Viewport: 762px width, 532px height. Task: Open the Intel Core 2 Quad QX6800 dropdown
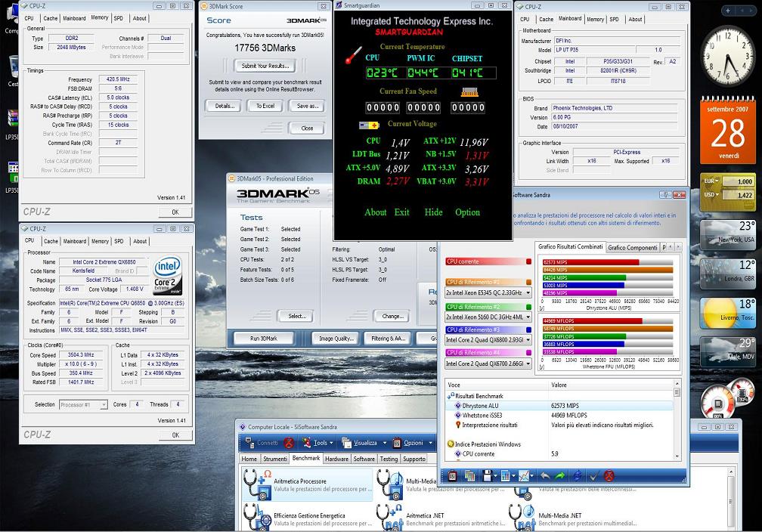point(528,340)
